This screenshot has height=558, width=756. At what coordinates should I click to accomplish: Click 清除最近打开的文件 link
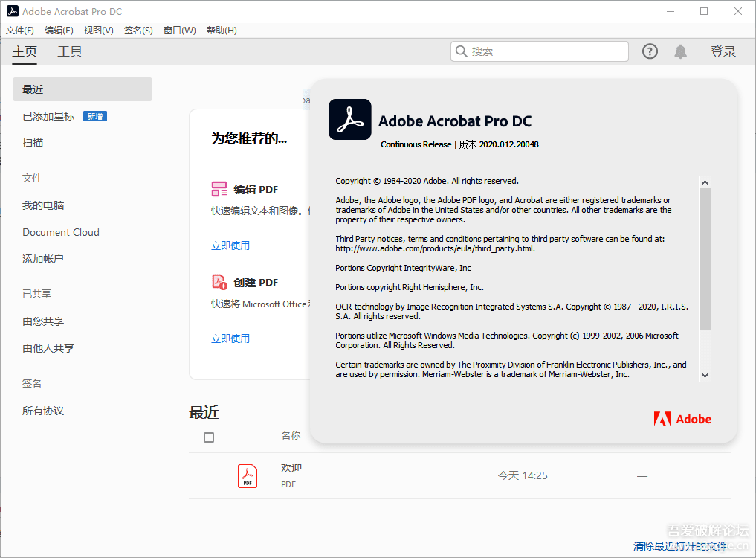coord(680,546)
